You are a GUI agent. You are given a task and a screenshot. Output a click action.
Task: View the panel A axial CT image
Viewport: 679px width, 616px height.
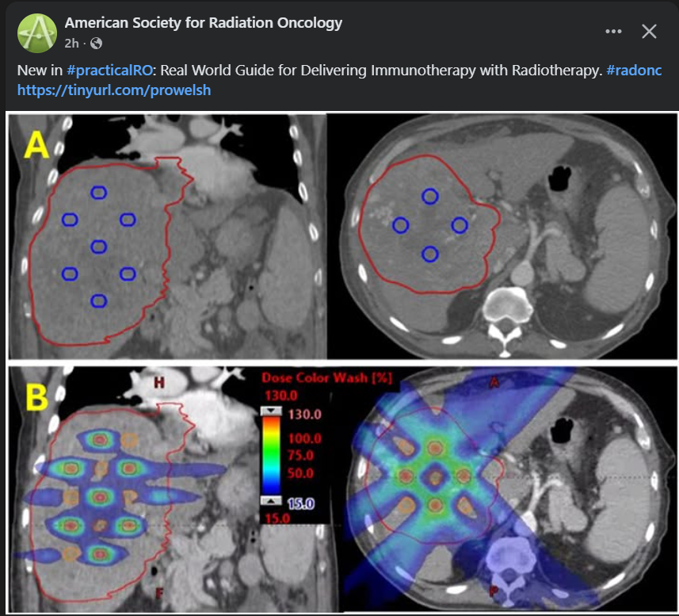click(502, 238)
